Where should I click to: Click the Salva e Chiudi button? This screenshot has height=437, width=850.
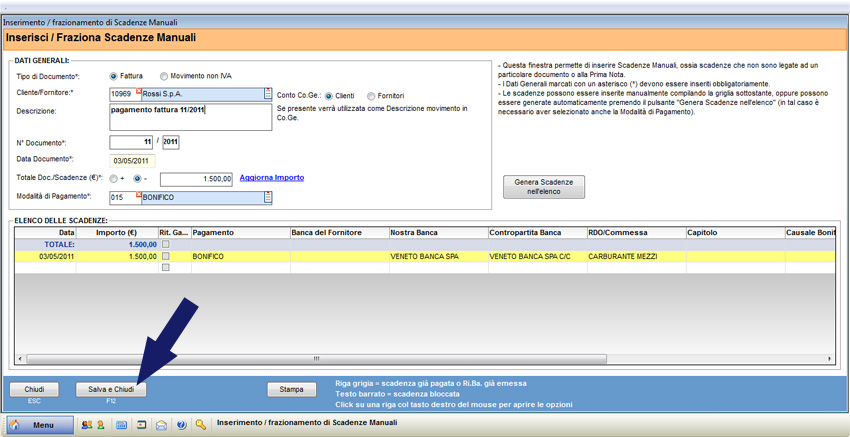click(x=110, y=389)
